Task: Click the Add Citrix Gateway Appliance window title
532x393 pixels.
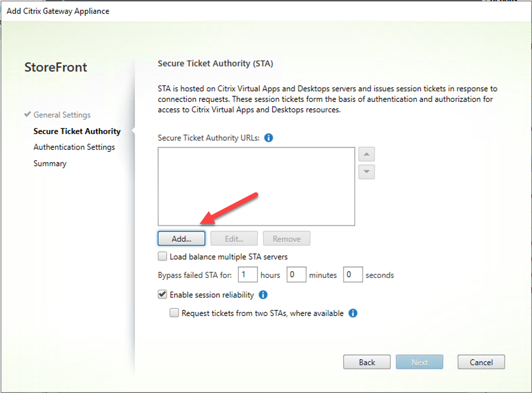Action: click(x=58, y=11)
